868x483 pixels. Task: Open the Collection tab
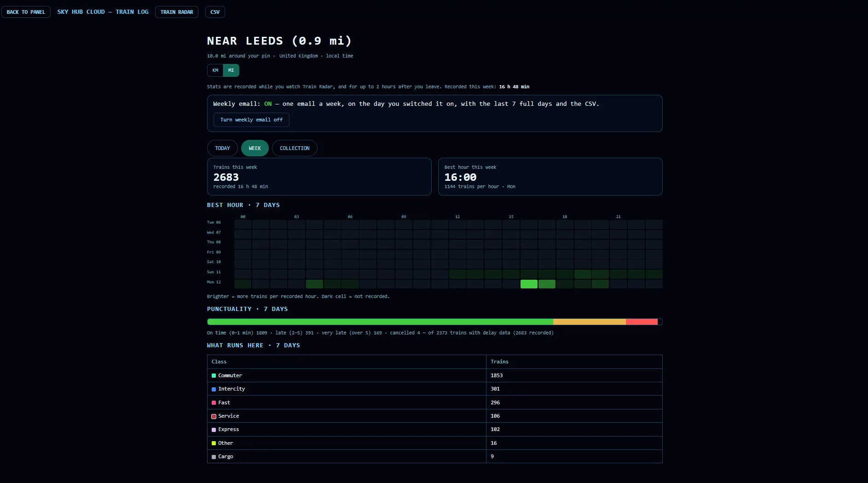(295, 148)
